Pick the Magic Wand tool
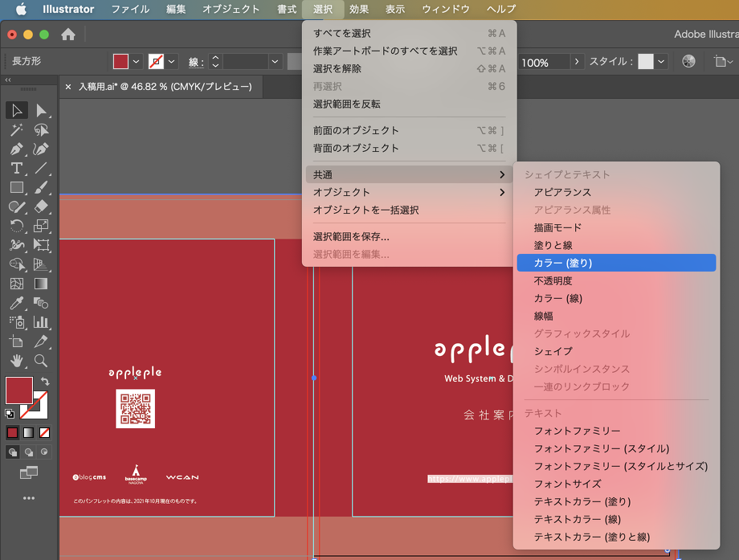This screenshot has height=560, width=739. (x=16, y=129)
